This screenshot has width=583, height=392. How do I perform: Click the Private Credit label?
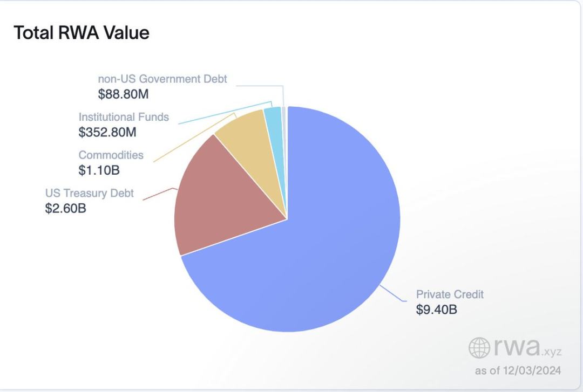(x=450, y=294)
